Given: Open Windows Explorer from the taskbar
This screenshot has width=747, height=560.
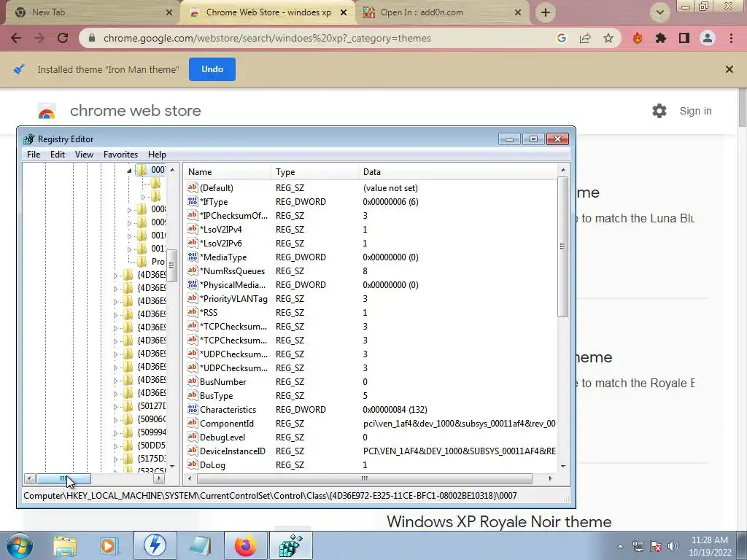Looking at the screenshot, I should pyautogui.click(x=65, y=545).
